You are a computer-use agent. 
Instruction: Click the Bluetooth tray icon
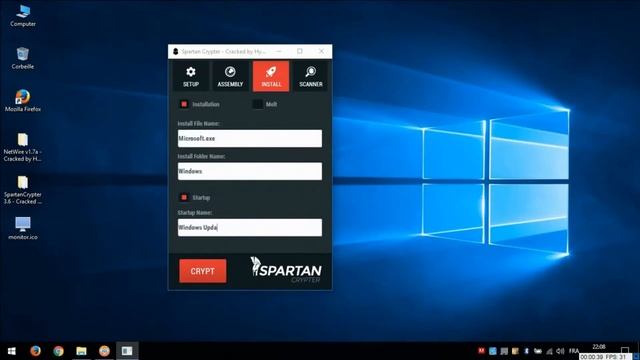527,351
